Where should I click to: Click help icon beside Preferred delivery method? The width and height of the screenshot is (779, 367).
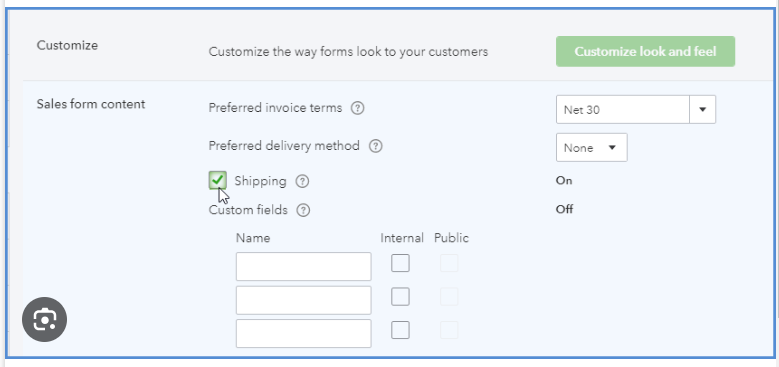(x=376, y=146)
